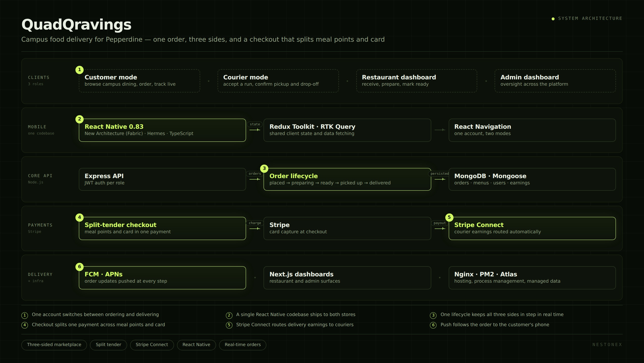644x363 pixels.
Task: Click the React Native tag pill
Action: (x=196, y=345)
